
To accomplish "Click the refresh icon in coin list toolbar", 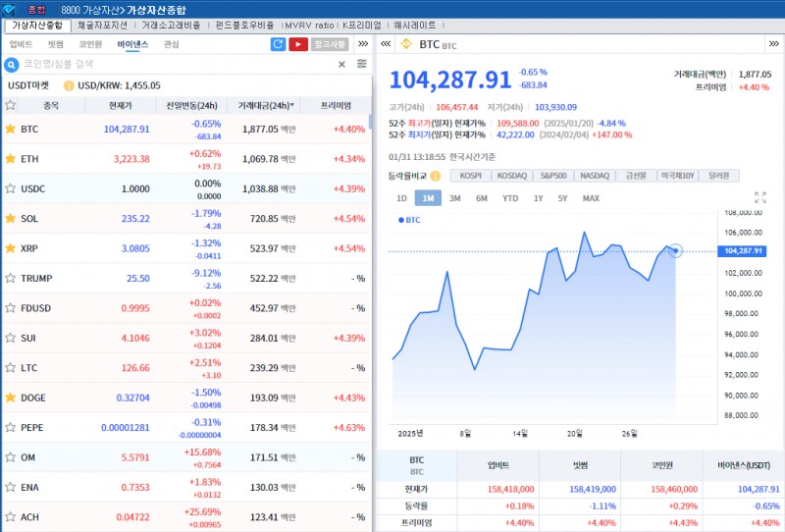I will tap(278, 44).
